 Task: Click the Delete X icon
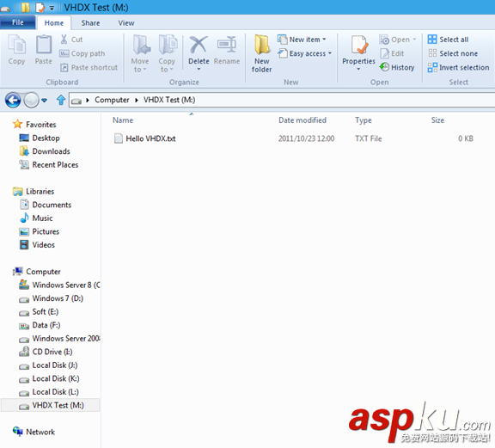tap(199, 45)
